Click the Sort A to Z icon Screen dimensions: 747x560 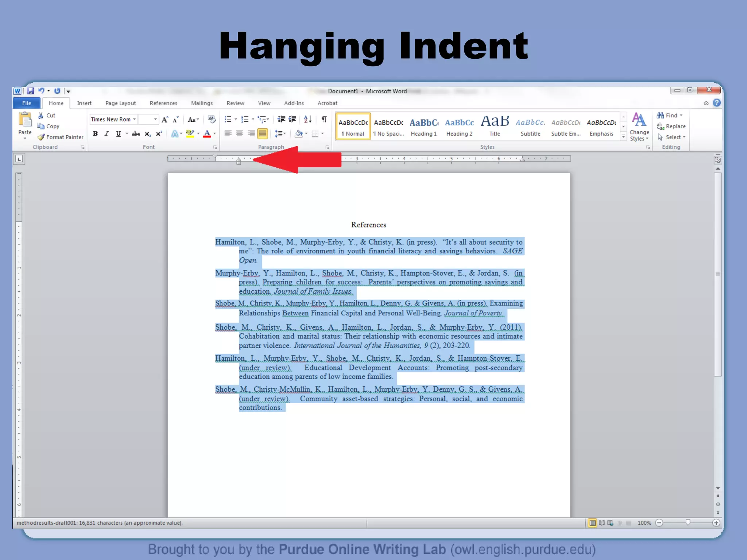click(307, 120)
